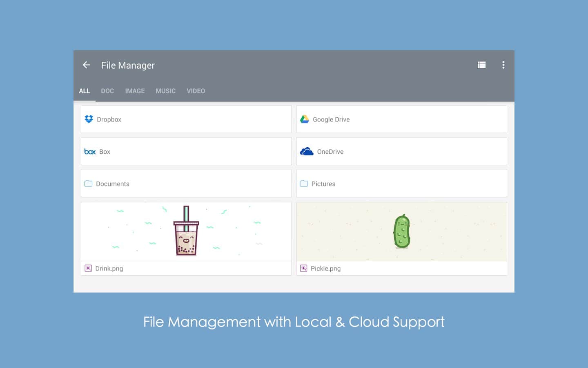Screen dimensions: 588x368
Task: Click the Pickle.png image file icon
Action: click(304, 268)
